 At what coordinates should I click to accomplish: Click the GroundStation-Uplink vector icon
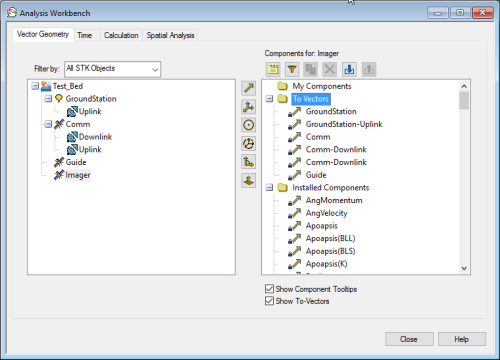(x=294, y=124)
